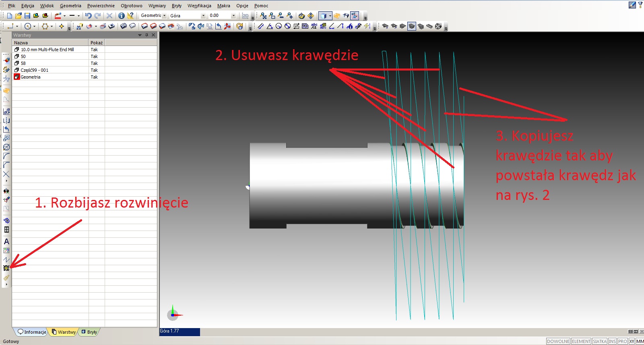Click the zoom in magnifier icon

coord(290,16)
